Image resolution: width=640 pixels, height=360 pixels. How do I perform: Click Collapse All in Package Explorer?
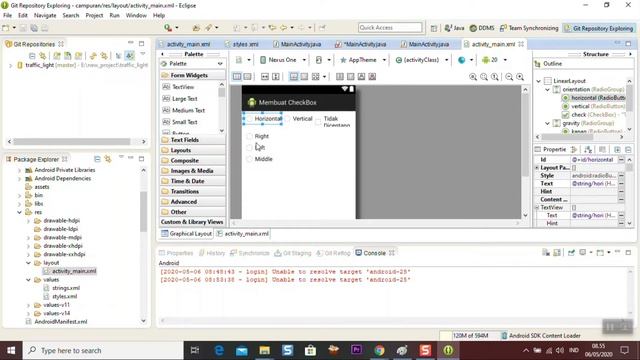point(97,159)
